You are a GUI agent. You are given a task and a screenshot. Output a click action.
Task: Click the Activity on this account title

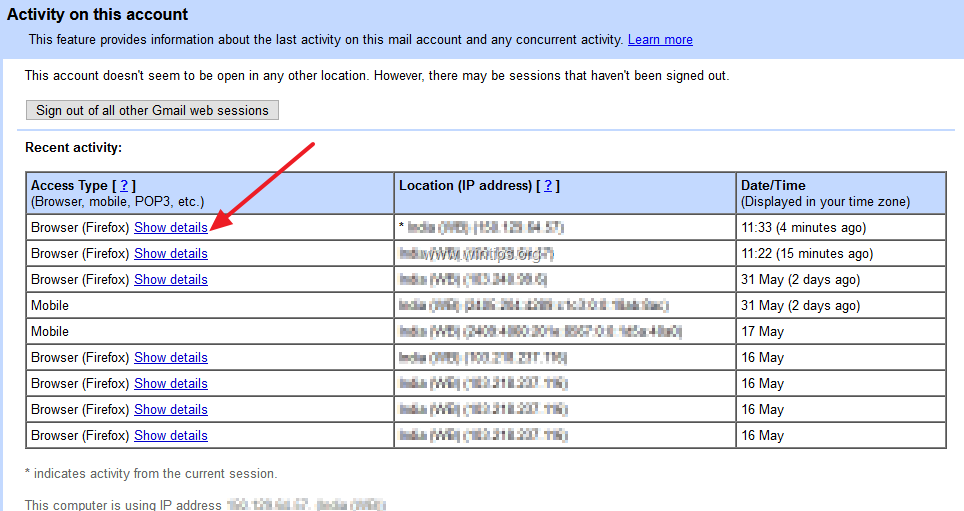tap(98, 14)
